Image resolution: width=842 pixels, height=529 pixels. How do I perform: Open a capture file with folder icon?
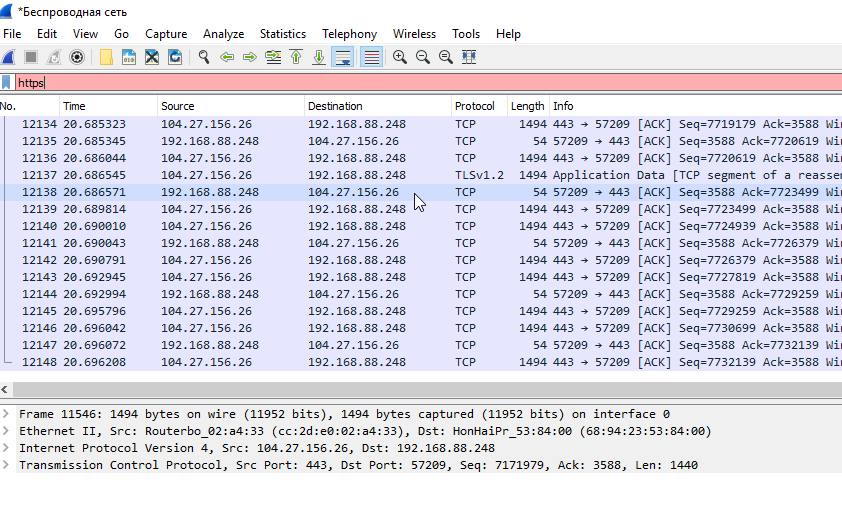pyautogui.click(x=106, y=57)
